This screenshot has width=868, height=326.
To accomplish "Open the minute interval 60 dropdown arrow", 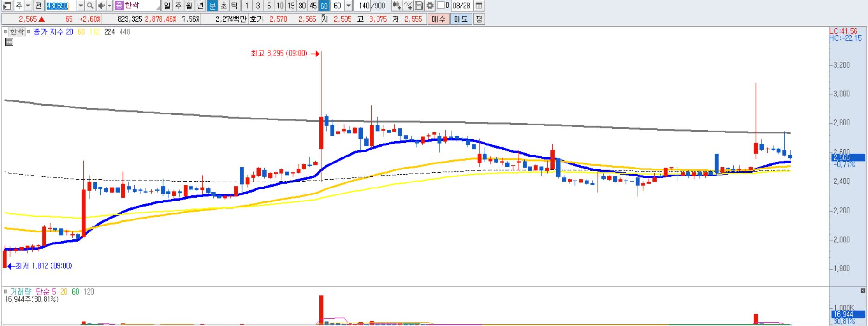I will (348, 6).
